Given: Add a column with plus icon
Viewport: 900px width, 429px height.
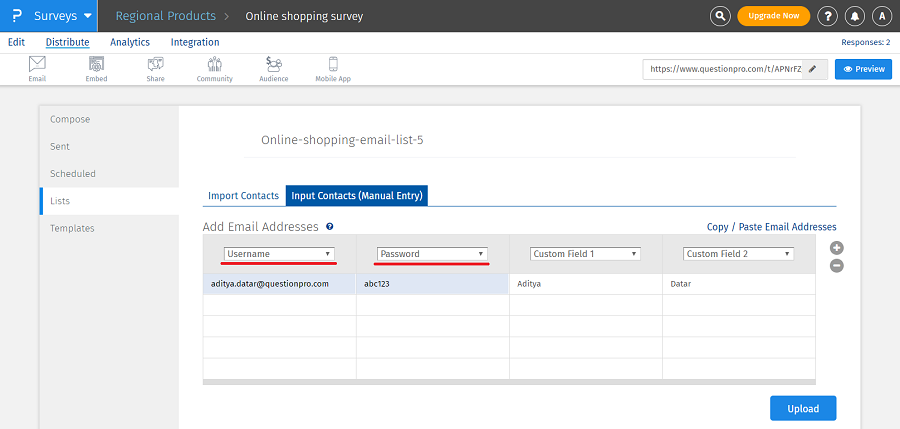Looking at the screenshot, I should point(837,248).
